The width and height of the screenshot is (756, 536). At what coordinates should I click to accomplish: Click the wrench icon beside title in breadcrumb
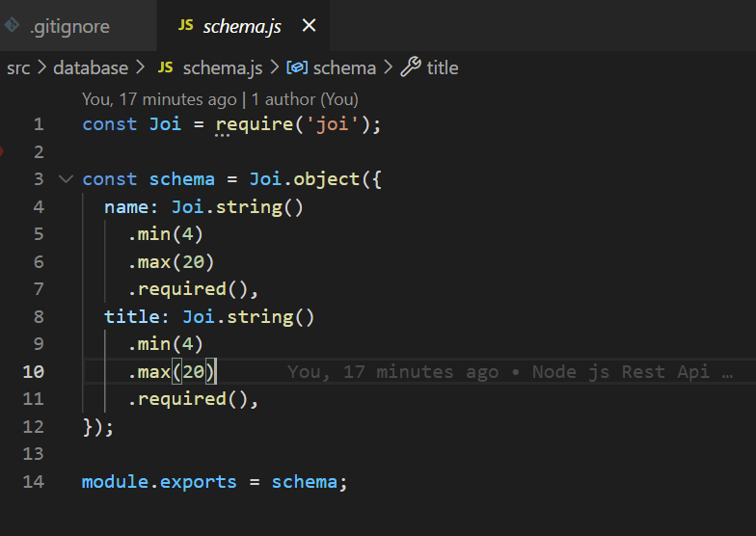[x=410, y=67]
